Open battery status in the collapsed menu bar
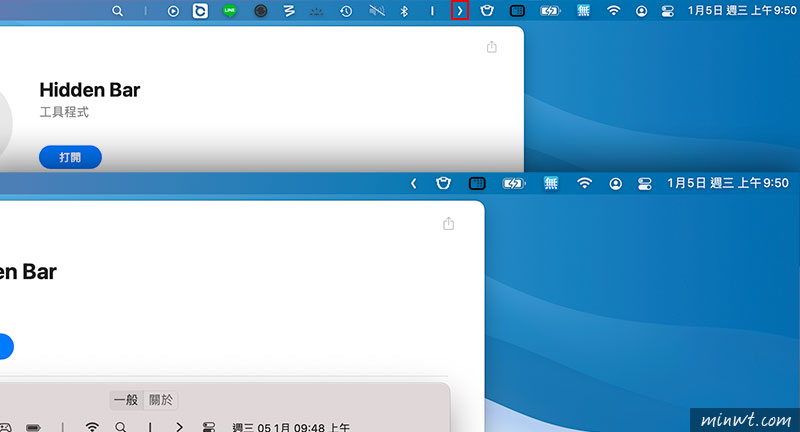Screen dimensions: 800x432 pos(513,183)
